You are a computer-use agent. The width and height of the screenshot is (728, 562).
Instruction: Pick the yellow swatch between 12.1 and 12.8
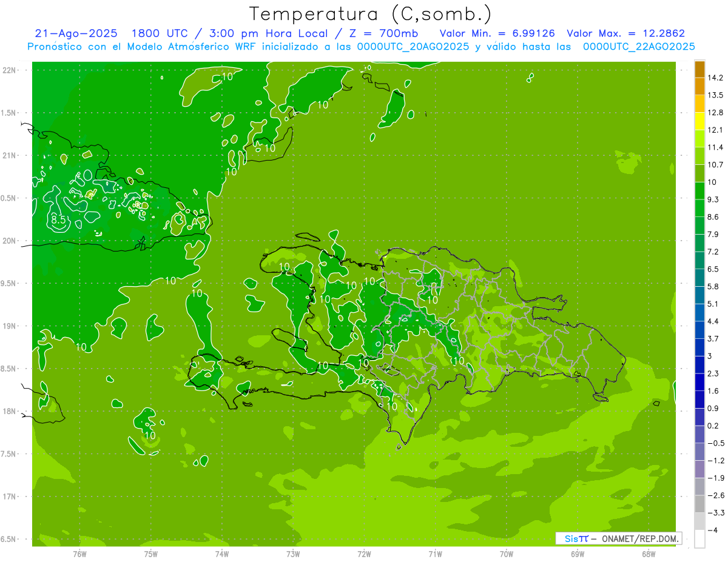pos(699,121)
